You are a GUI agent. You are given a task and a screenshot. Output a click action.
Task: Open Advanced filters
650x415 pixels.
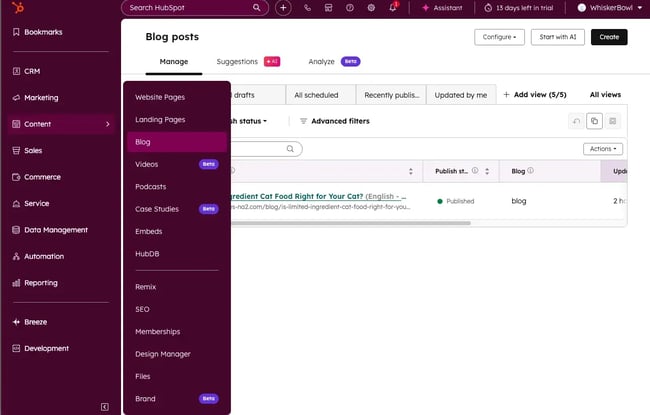click(x=335, y=121)
